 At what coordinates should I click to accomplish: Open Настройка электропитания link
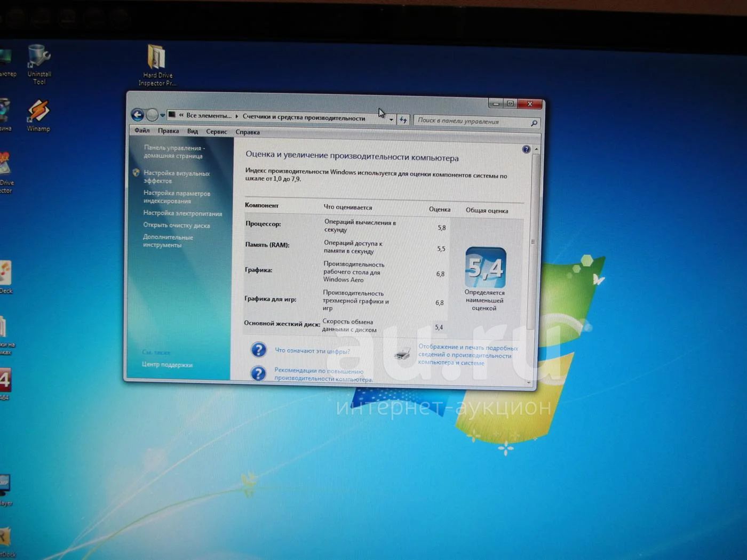click(182, 213)
